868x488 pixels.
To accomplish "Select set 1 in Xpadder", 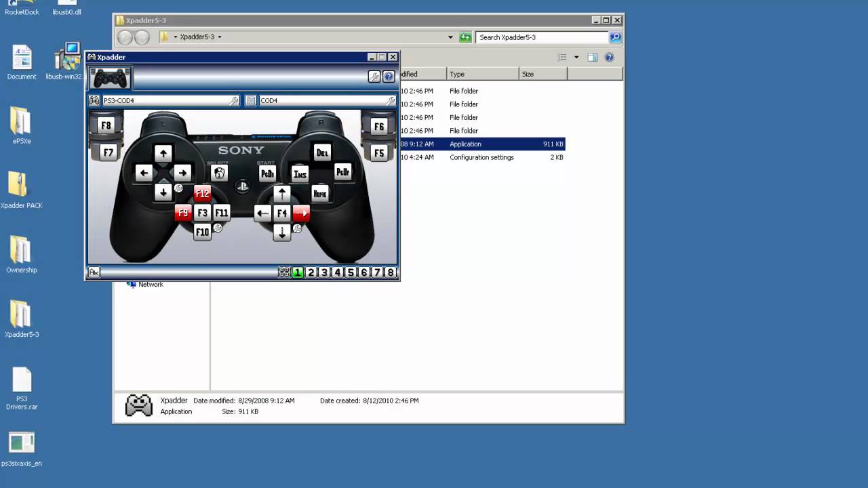I will pos(298,272).
